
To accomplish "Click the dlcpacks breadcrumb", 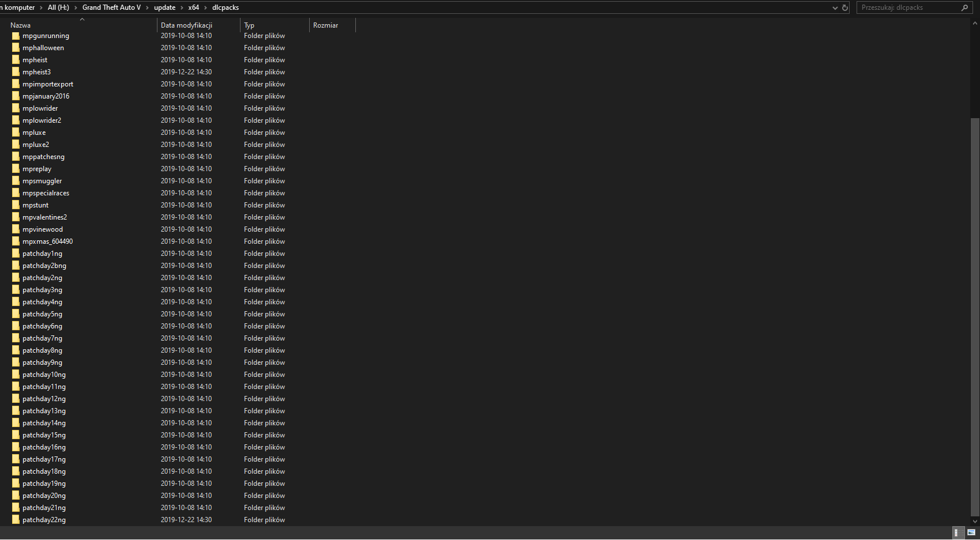I will click(x=226, y=7).
